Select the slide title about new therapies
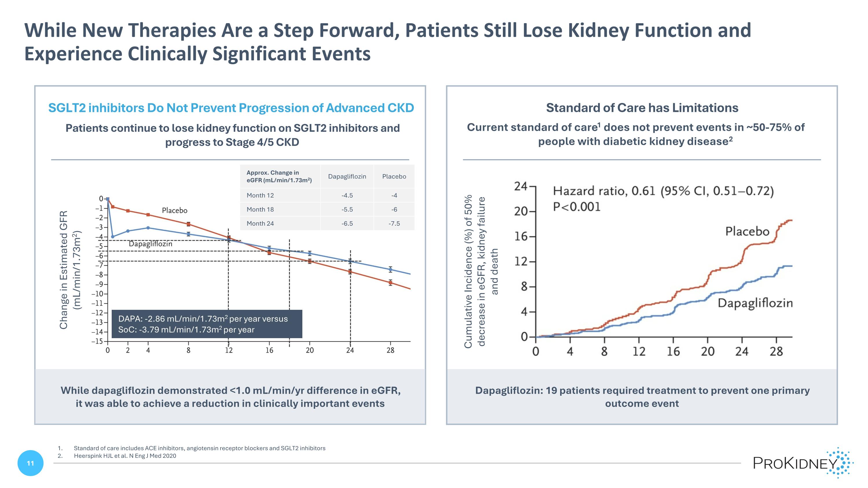868x488 pixels. point(387,42)
